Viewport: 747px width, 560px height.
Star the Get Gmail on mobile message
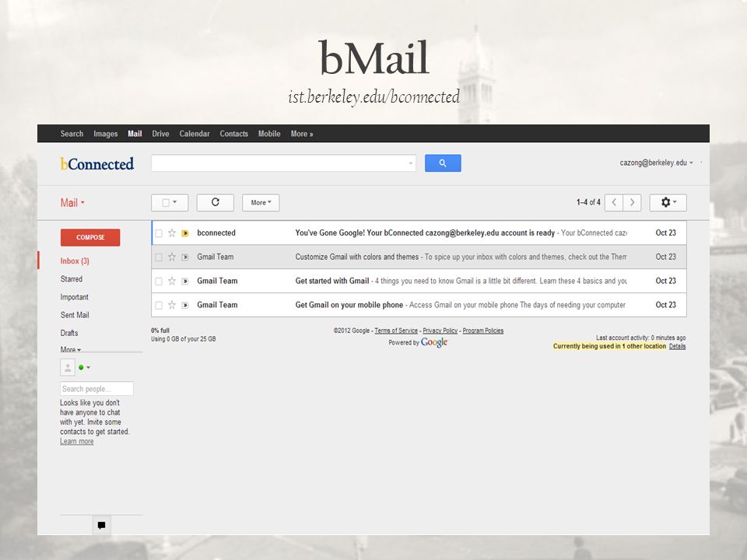(172, 305)
